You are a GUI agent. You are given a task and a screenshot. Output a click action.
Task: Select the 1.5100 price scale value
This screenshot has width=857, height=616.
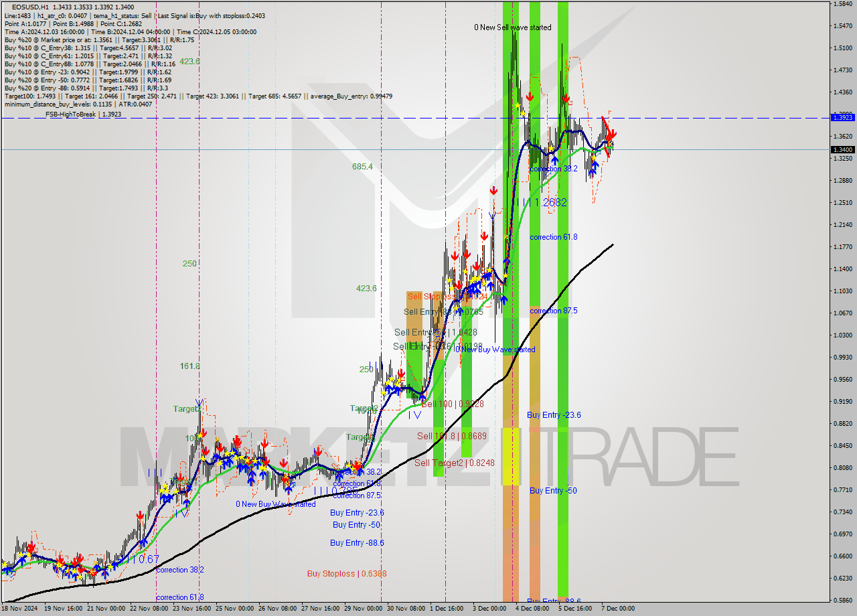[842, 48]
